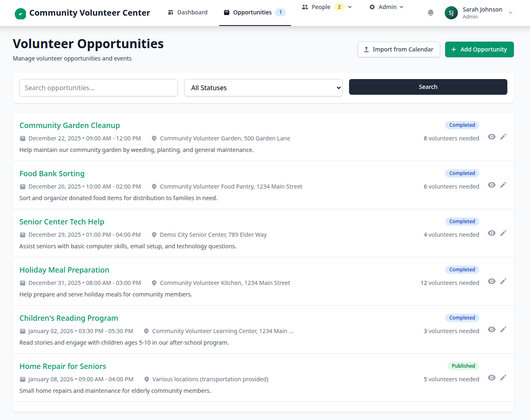Go to the Dashboard tab
This screenshot has width=530, height=420.
(x=188, y=13)
